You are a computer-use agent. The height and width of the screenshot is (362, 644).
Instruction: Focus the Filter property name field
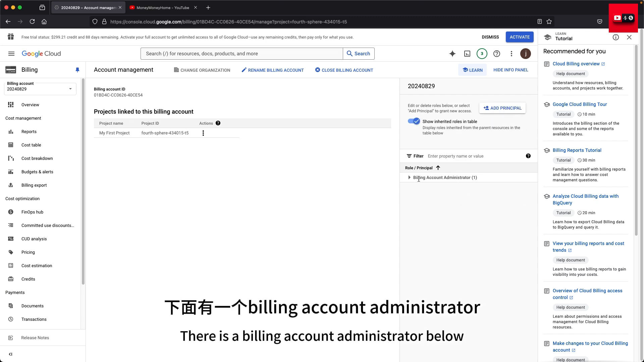pyautogui.click(x=475, y=156)
